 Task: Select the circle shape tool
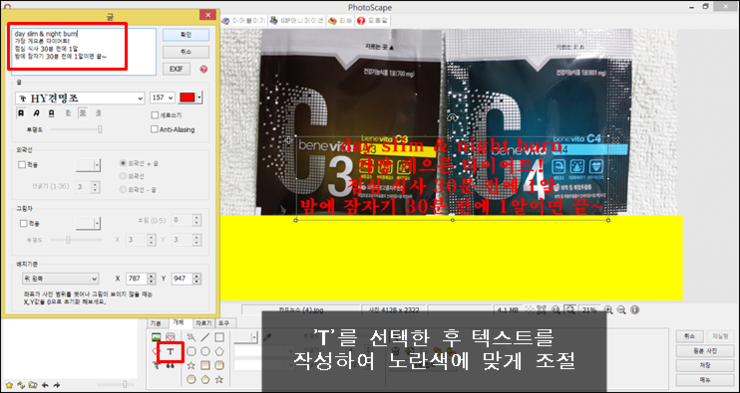pos(205,351)
